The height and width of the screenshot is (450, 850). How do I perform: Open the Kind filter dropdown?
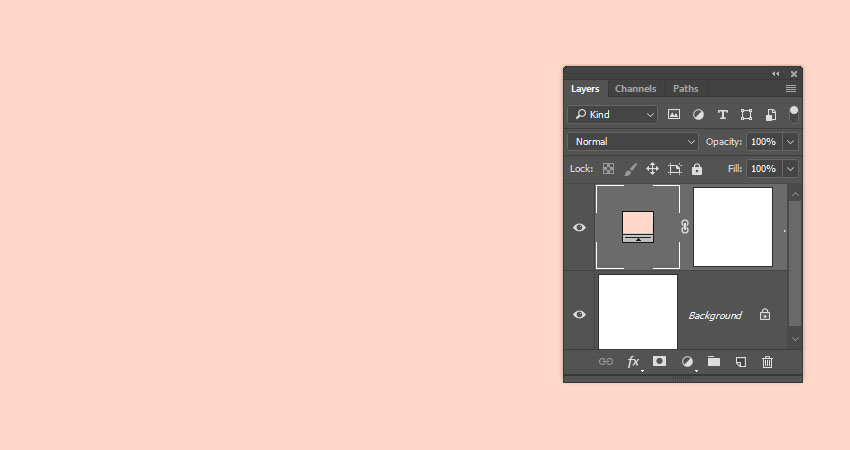pyautogui.click(x=613, y=114)
